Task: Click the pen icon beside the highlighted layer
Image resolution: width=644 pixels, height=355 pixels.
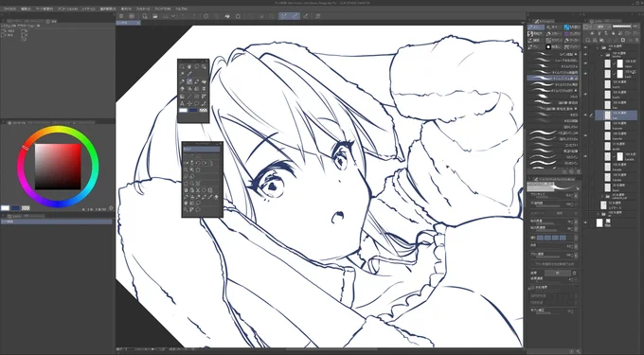Action: [591, 115]
